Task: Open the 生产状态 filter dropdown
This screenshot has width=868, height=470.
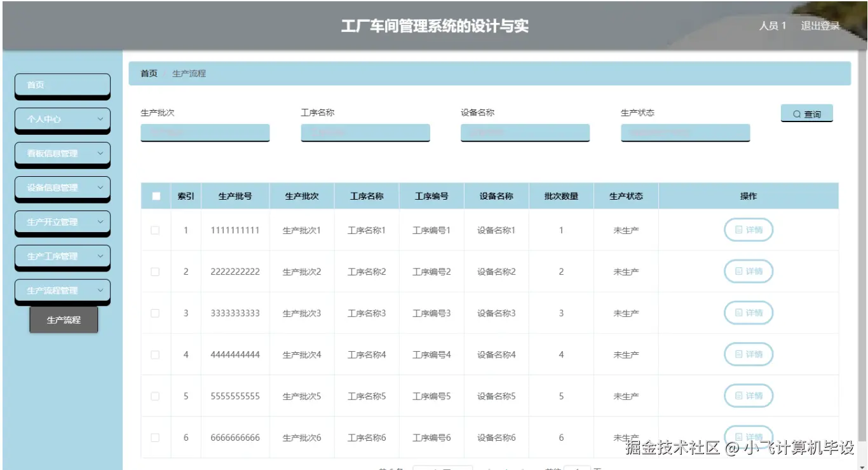Action: point(686,132)
